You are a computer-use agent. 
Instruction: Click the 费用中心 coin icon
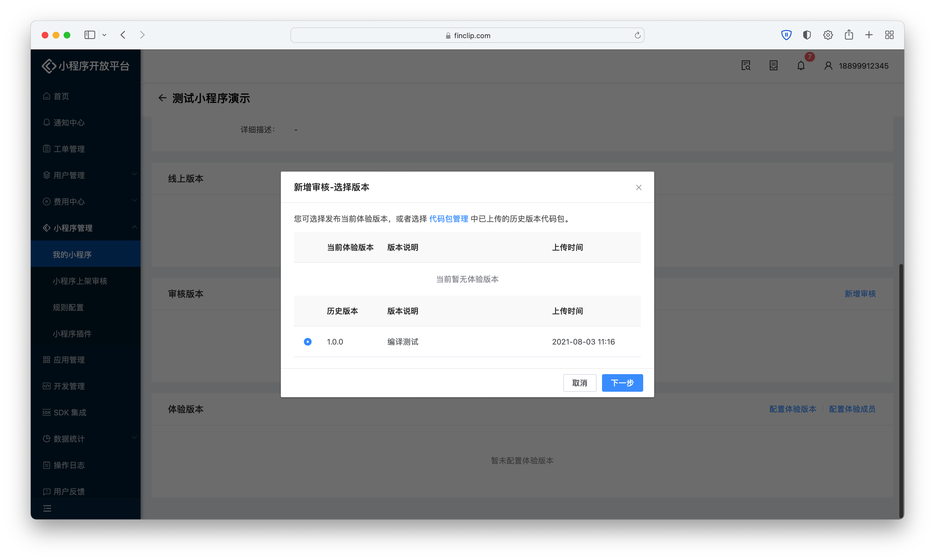[46, 201]
